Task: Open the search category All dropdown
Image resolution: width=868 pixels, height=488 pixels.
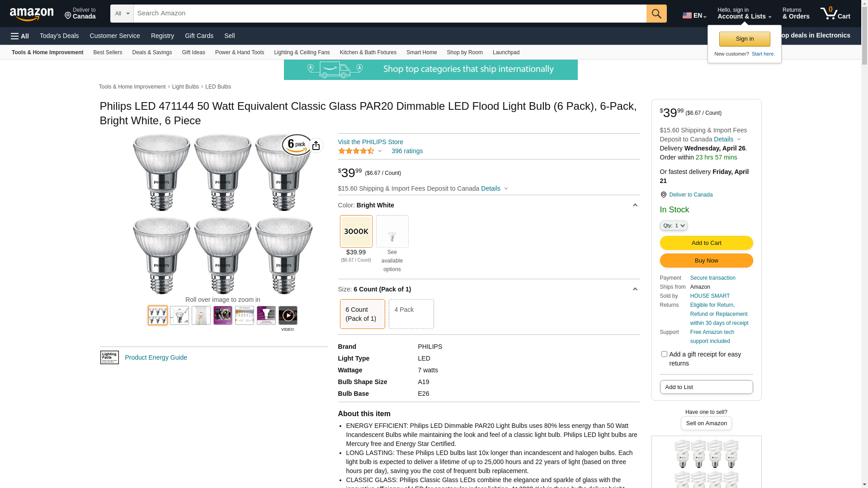Action: click(x=122, y=14)
